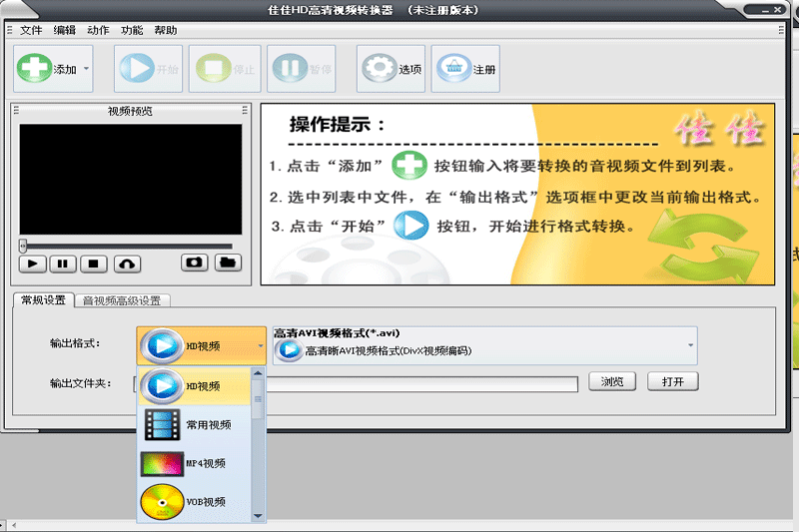This screenshot has height=532, width=799.
Task: Click the 视频预览 panel right grip
Action: point(245,110)
